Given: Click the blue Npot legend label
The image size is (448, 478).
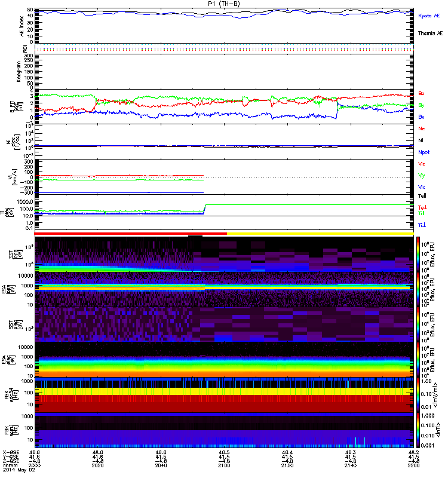Looking at the screenshot, I should pyautogui.click(x=424, y=152).
